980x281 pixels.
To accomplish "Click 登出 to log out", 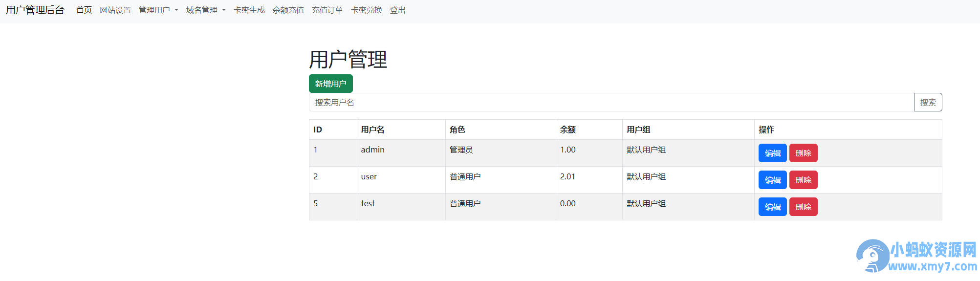I will (x=398, y=10).
